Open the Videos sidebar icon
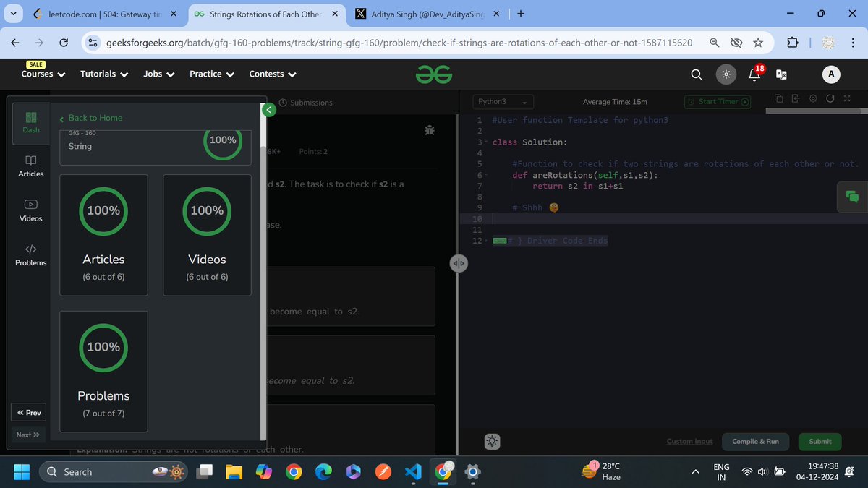Image resolution: width=868 pixels, height=488 pixels. point(30,210)
